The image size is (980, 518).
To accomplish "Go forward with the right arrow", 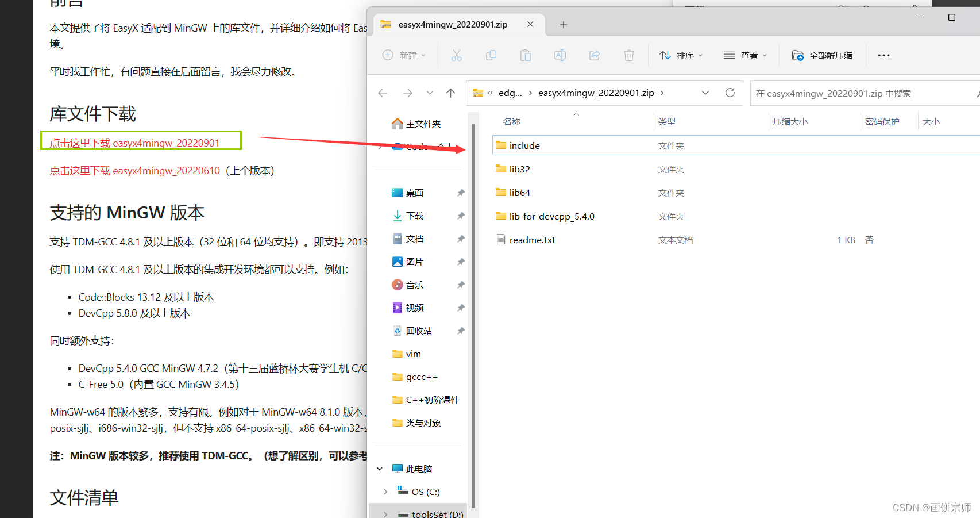I will tap(408, 93).
